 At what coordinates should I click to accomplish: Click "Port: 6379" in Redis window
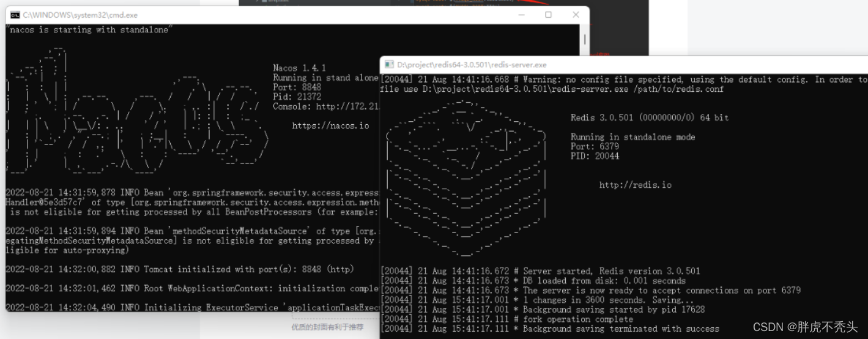[x=595, y=146]
